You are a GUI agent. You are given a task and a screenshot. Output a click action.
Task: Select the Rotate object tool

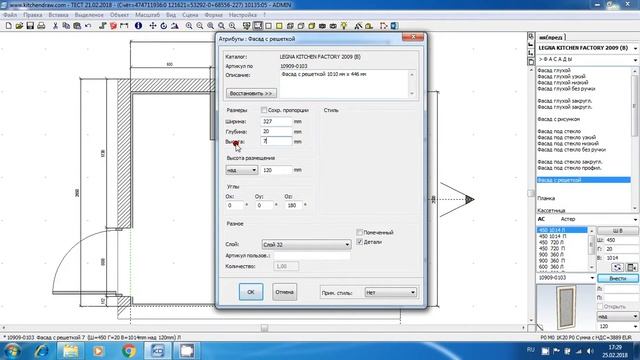(163, 26)
